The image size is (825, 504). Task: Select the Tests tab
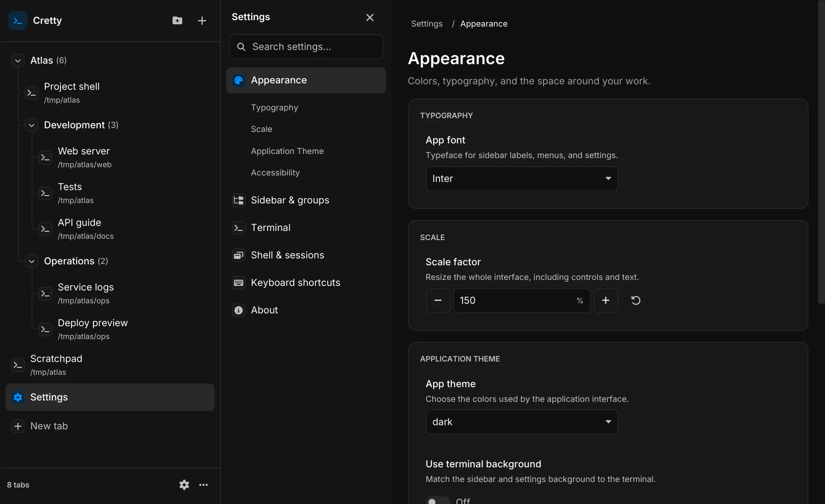pyautogui.click(x=124, y=193)
